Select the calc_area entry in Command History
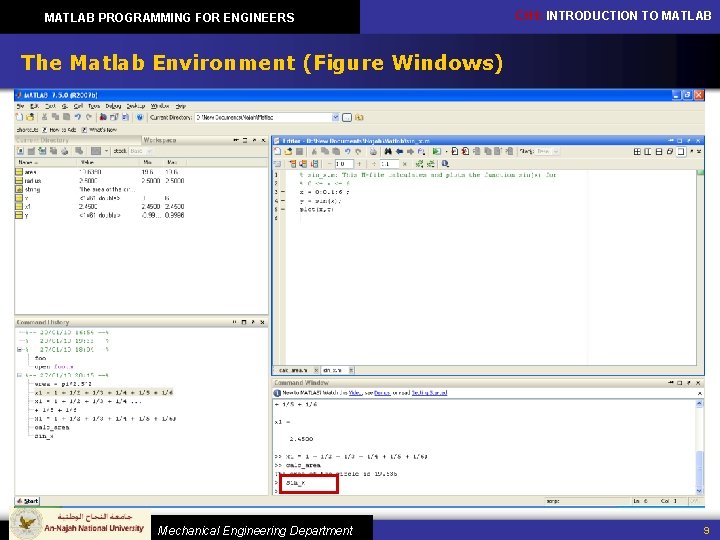This screenshot has width=720, height=540. tap(52, 428)
